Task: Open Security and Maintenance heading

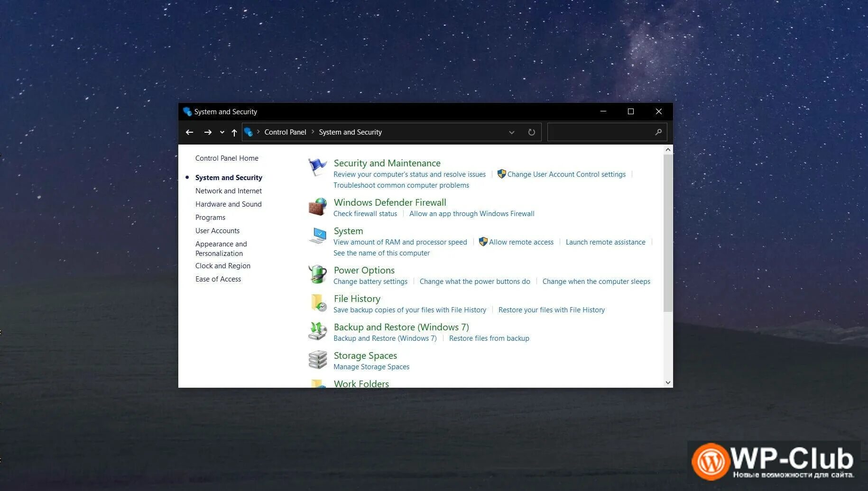Action: (387, 163)
